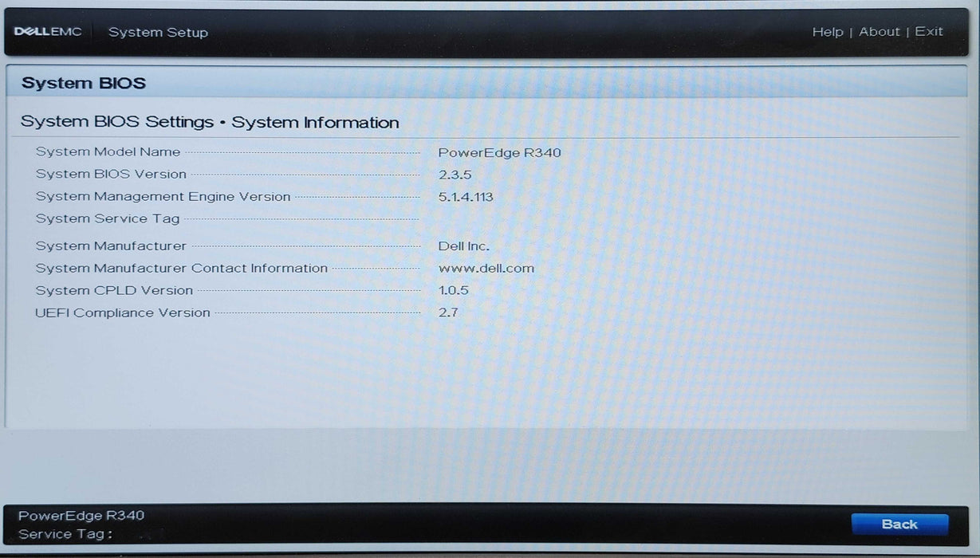Select System Manufacturer Contact Information label
The width and height of the screenshot is (980, 558).
(x=182, y=268)
